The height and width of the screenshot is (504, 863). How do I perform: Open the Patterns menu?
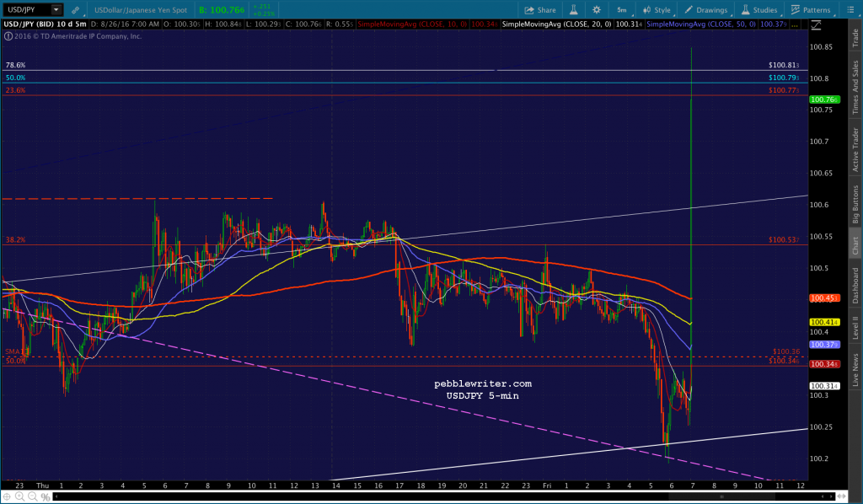tap(811, 10)
